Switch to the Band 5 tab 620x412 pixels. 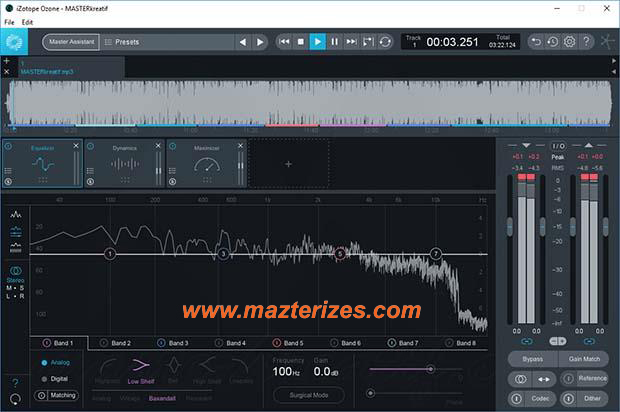pyautogui.click(x=289, y=343)
